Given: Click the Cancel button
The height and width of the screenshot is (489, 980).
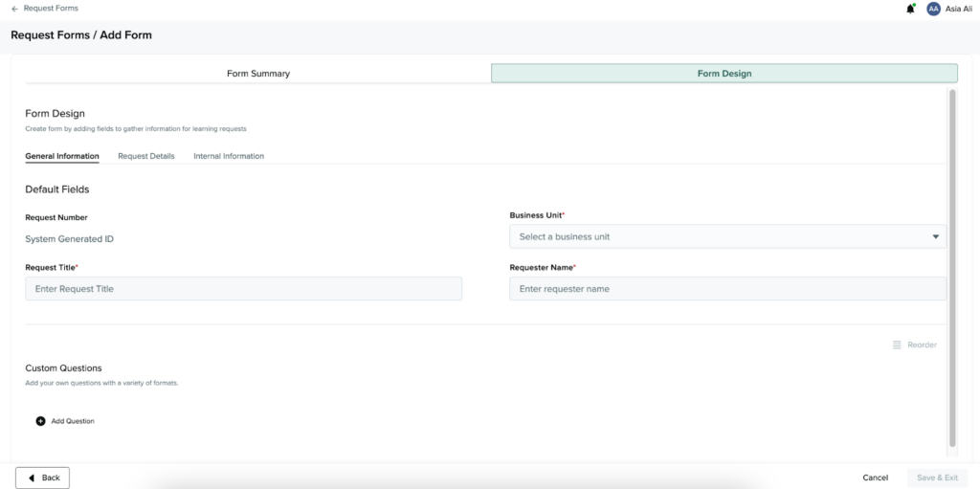Looking at the screenshot, I should [x=875, y=478].
